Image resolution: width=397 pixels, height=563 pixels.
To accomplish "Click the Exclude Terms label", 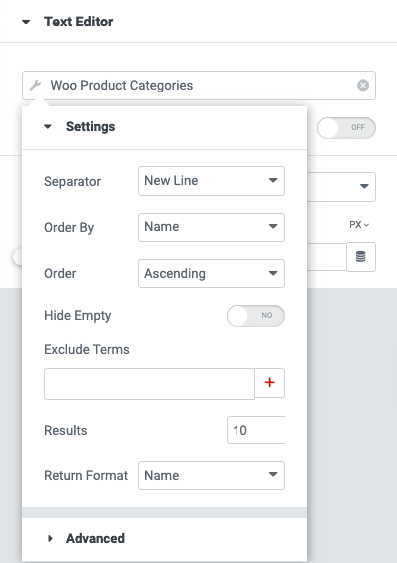I will 87,349.
